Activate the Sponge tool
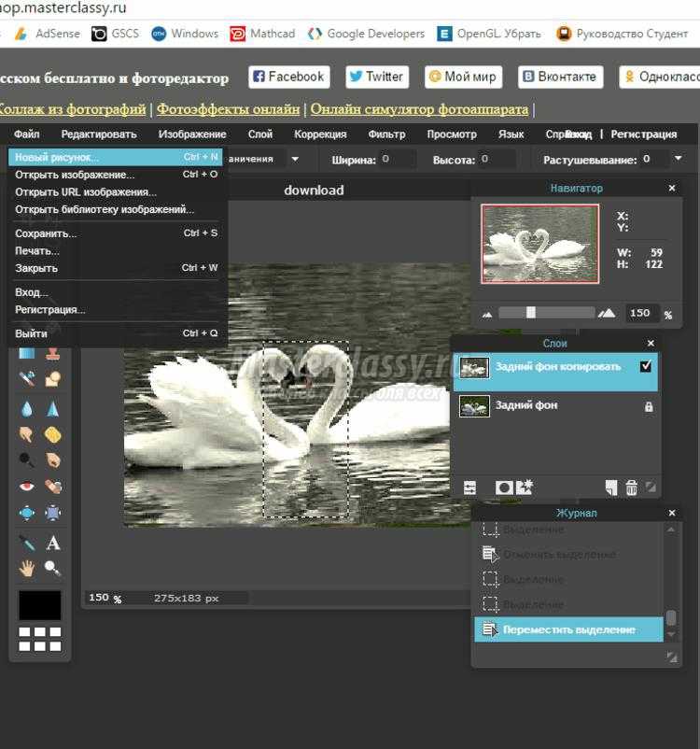 (x=53, y=434)
